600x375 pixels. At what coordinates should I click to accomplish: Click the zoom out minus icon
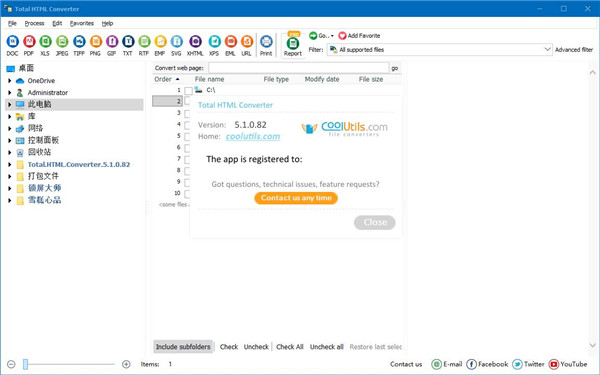click(x=11, y=364)
